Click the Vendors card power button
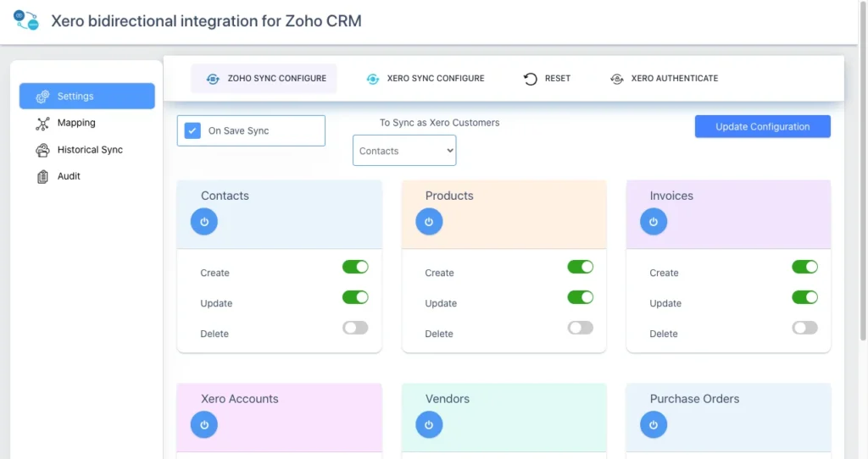868x459 pixels. click(x=429, y=425)
